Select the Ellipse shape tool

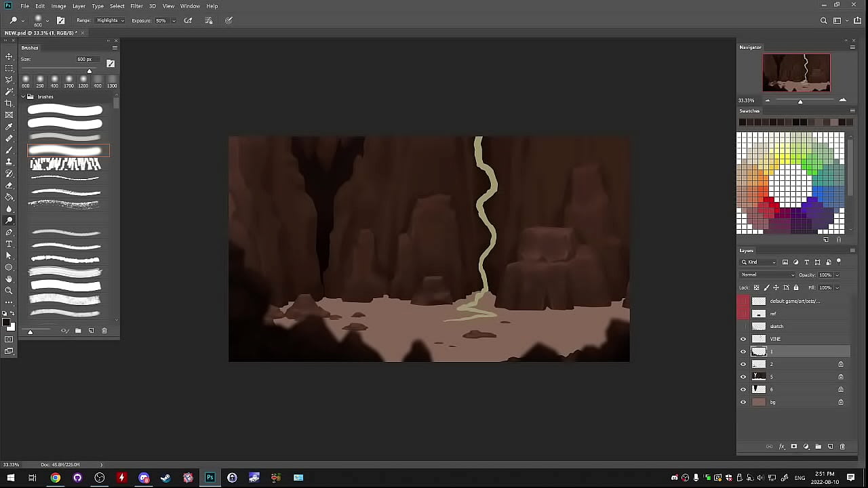click(x=9, y=267)
